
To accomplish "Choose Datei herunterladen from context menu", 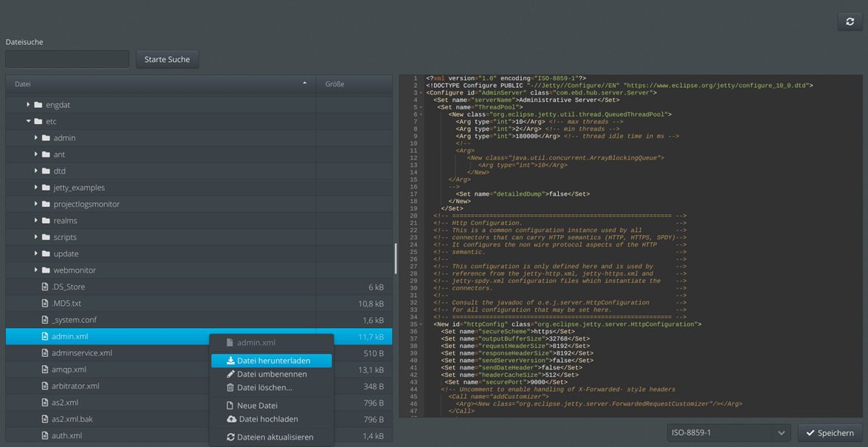I will pyautogui.click(x=272, y=361).
